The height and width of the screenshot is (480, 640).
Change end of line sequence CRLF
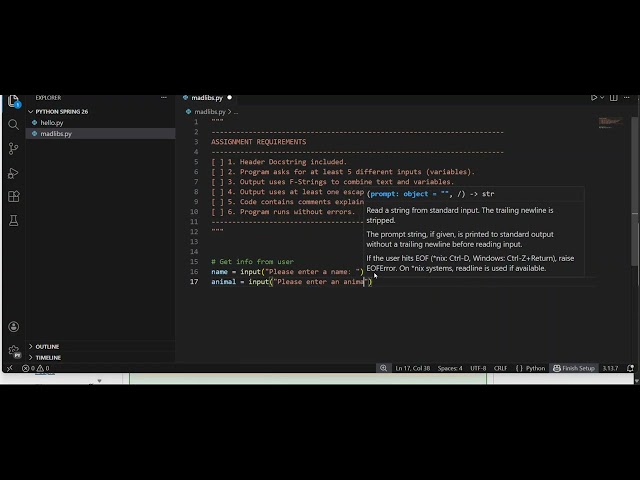click(x=500, y=368)
